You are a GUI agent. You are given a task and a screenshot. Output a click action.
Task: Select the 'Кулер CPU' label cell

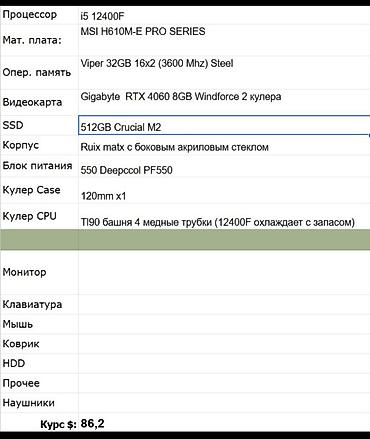(x=39, y=216)
